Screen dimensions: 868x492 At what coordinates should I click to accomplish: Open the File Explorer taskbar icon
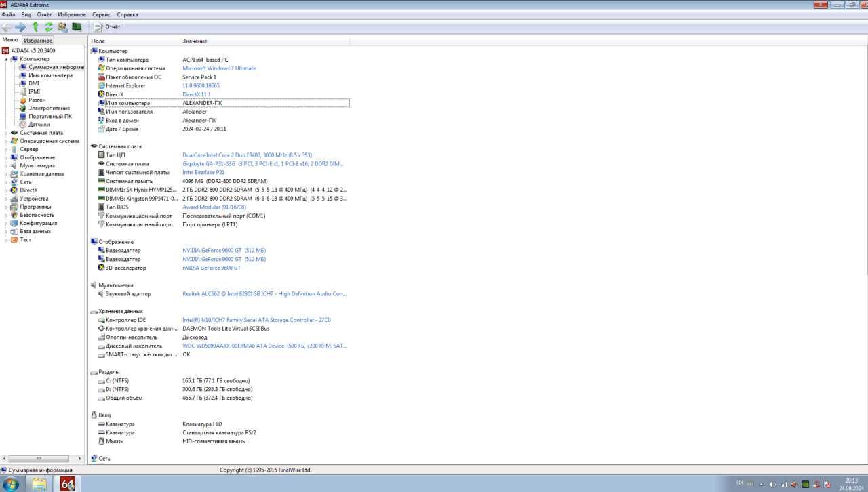(x=39, y=483)
